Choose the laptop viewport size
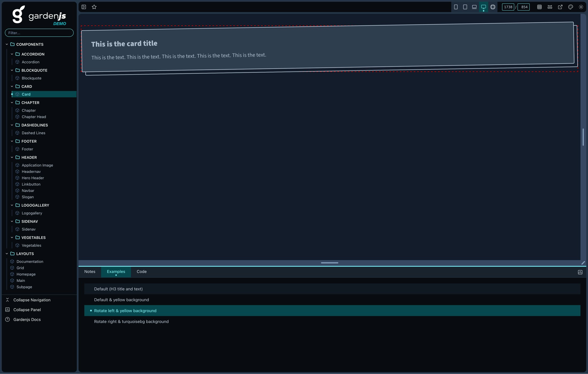The width and height of the screenshot is (588, 374). coord(474,7)
